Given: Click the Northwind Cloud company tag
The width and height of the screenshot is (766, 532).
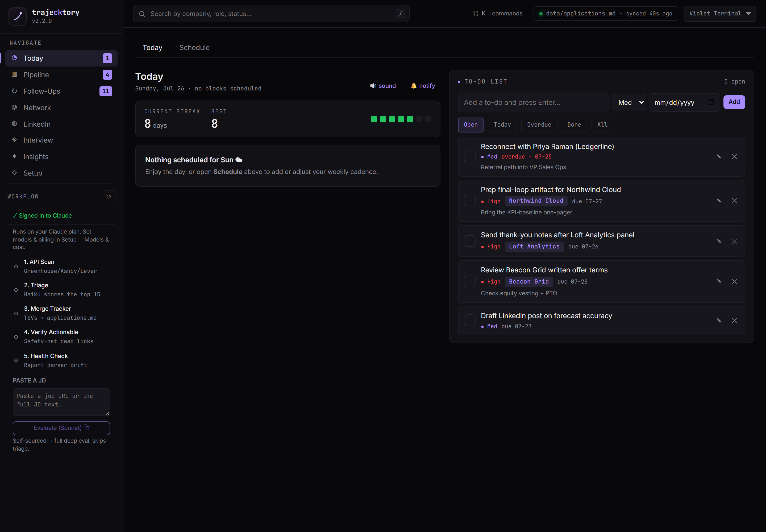Looking at the screenshot, I should pyautogui.click(x=536, y=201).
